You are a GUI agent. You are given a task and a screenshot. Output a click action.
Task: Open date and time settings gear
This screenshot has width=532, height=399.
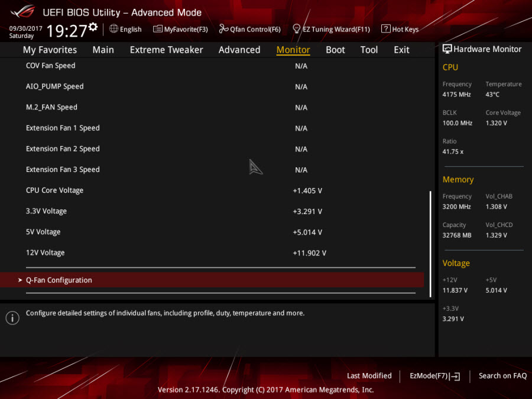(93, 27)
